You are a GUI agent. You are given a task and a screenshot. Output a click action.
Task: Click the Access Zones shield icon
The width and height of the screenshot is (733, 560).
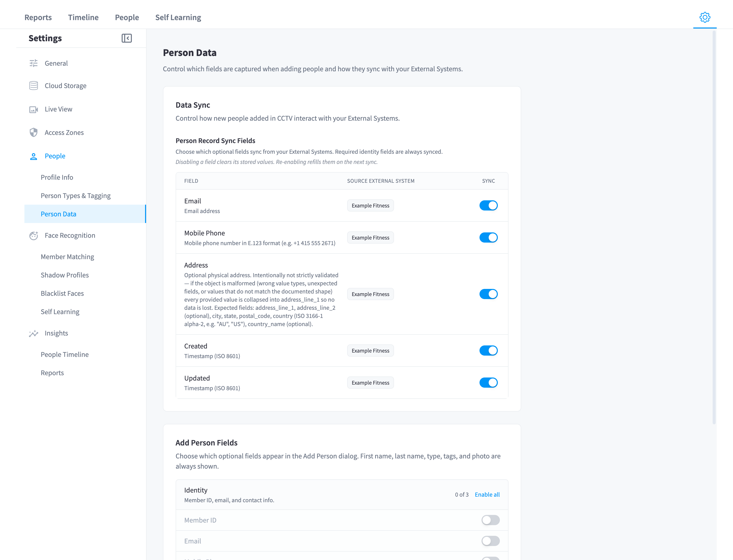[x=34, y=133]
